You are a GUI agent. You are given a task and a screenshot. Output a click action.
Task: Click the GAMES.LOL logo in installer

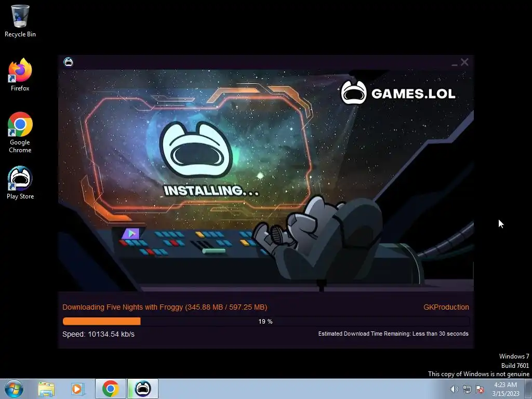coord(398,92)
